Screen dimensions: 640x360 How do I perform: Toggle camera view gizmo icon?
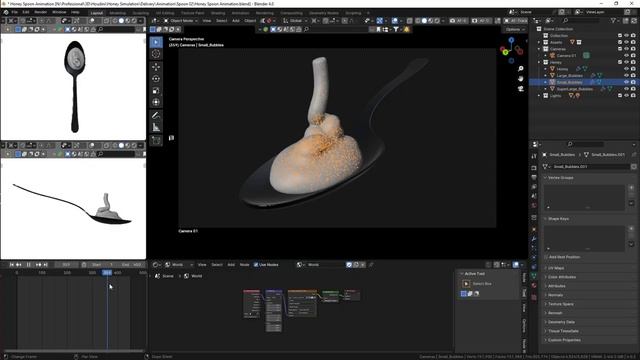(520, 88)
